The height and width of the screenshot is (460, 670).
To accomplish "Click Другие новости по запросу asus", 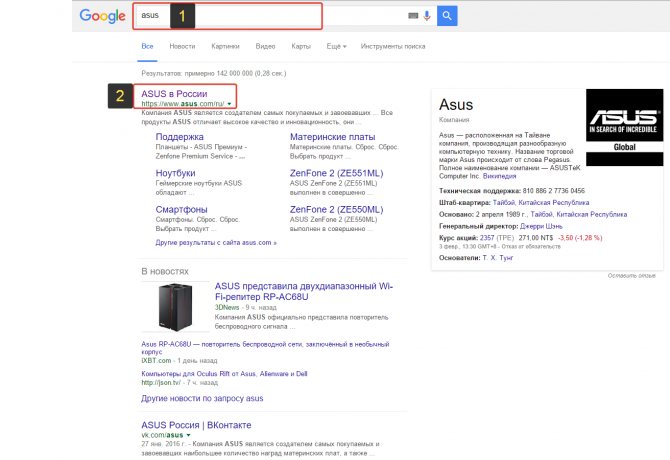I will click(202, 398).
